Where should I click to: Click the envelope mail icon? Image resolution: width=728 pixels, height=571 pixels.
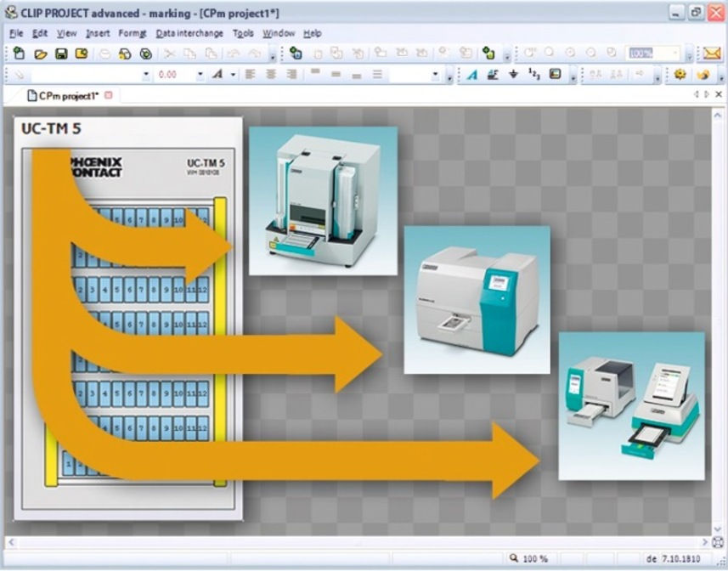click(x=711, y=54)
